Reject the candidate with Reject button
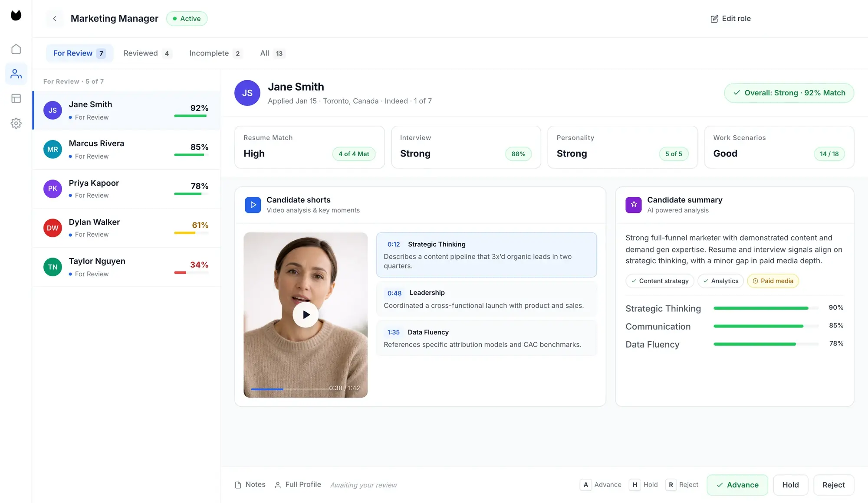 833,485
